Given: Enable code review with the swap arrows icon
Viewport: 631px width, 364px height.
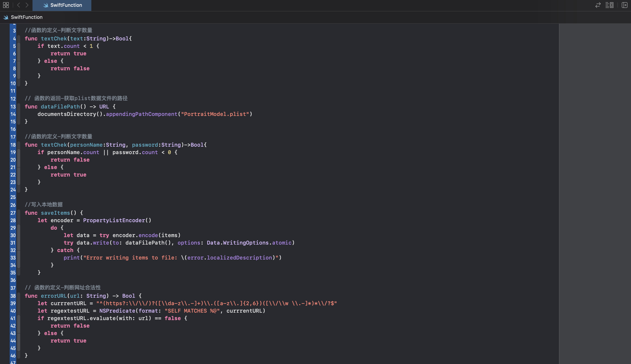Looking at the screenshot, I should point(598,5).
